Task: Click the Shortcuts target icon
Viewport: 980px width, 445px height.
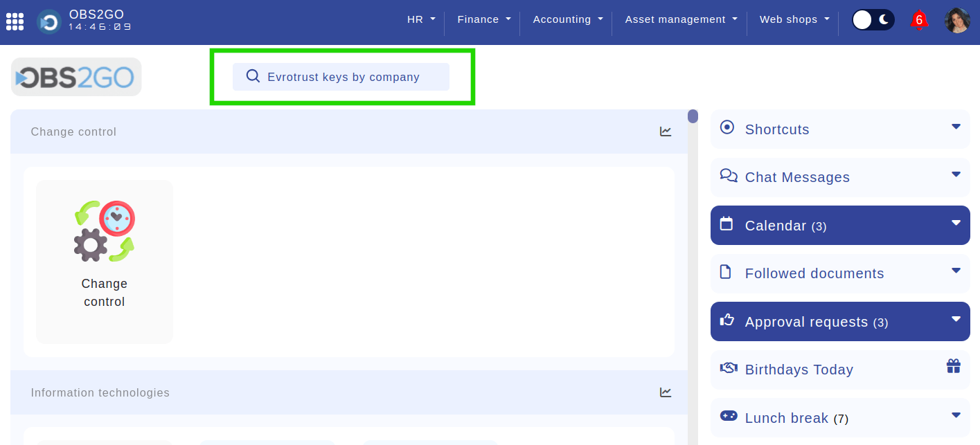Action: click(x=727, y=127)
